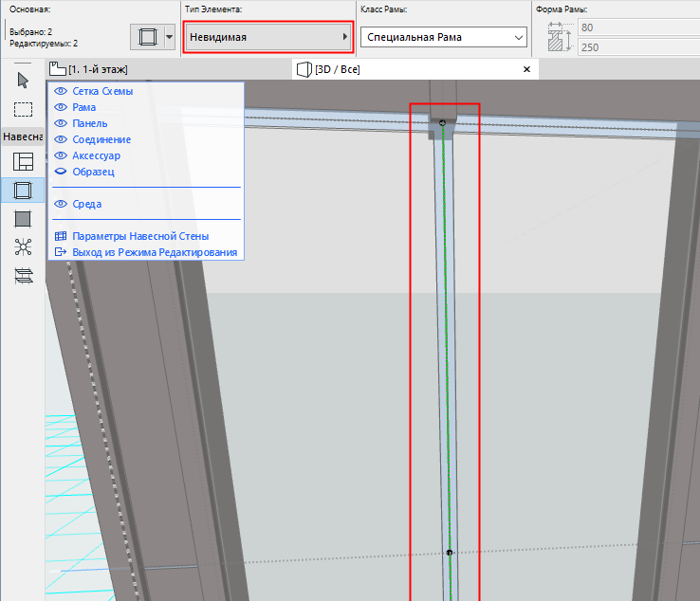700x601 pixels.
Task: Click the Панель label in the panel
Action: (x=90, y=123)
